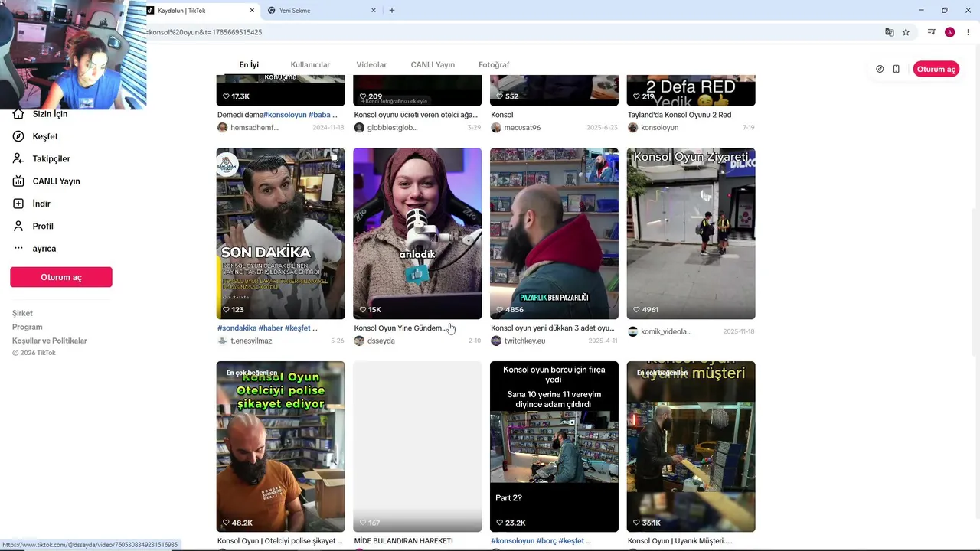Click dsseyda profile avatar
The image size is (980, 551).
(x=359, y=341)
